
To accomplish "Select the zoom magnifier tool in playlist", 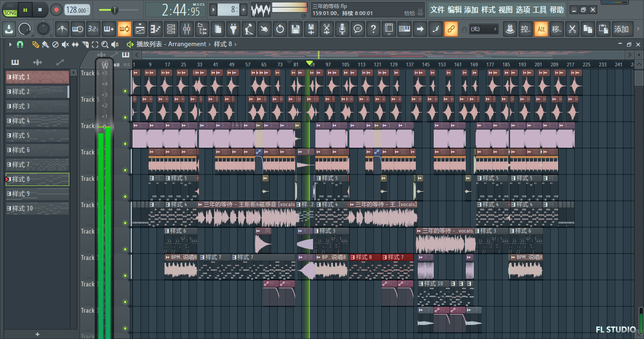I will 105,44.
